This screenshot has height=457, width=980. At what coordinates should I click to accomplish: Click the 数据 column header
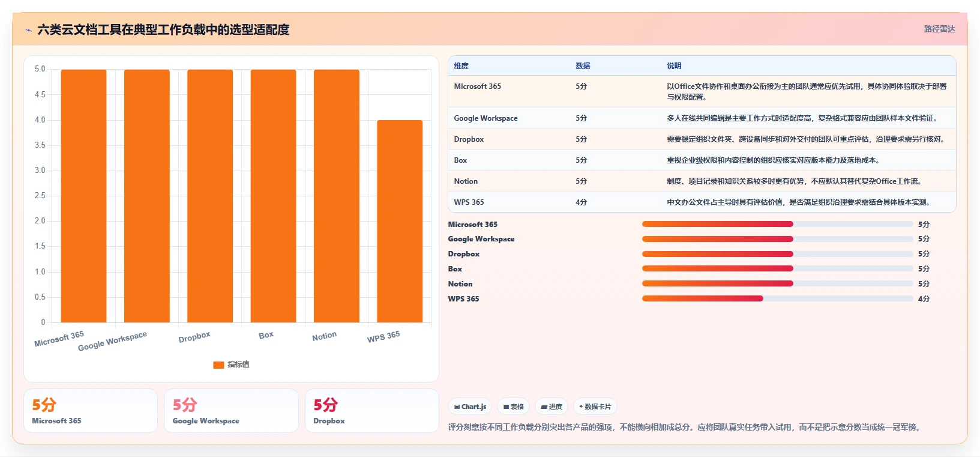pos(583,66)
